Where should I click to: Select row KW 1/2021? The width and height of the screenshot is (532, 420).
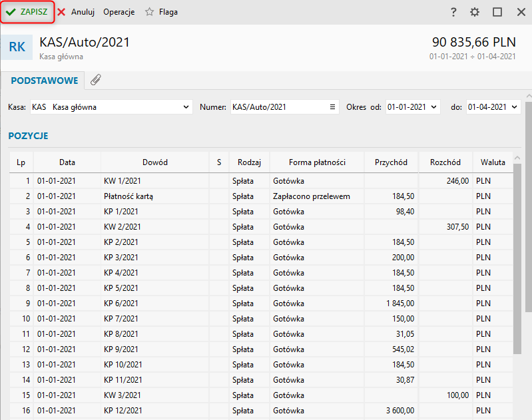point(261,181)
